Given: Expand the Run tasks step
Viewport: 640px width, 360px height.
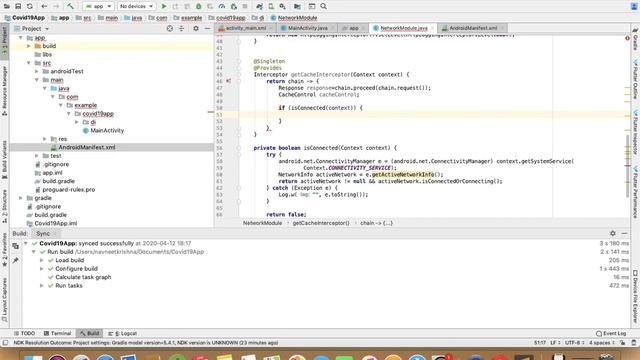Looking at the screenshot, I should (42, 286).
